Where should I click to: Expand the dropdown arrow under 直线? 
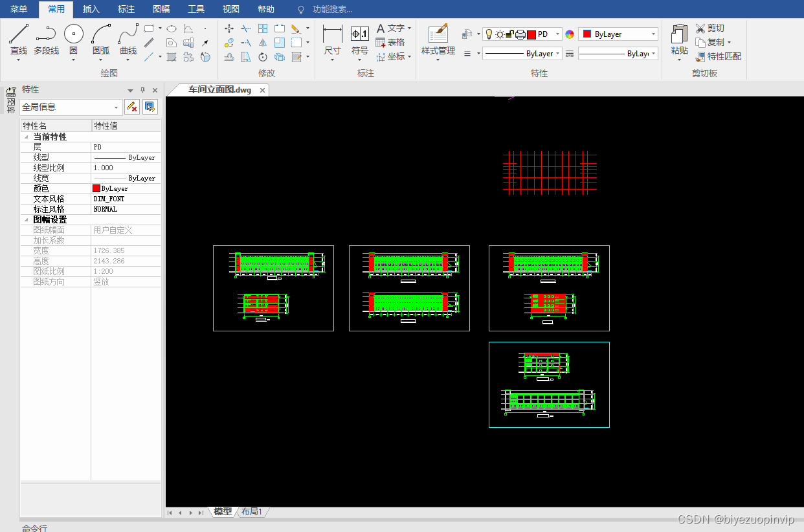[19, 60]
